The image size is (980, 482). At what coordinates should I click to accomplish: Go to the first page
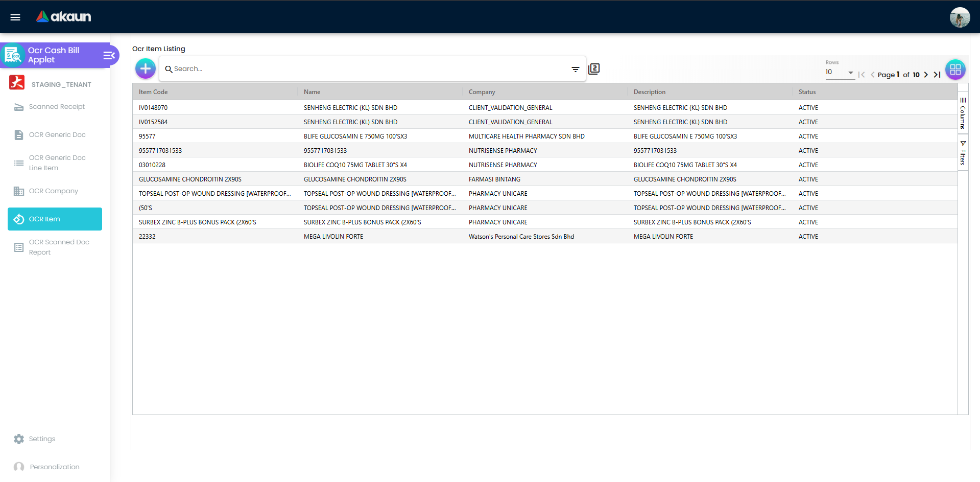[862, 75]
